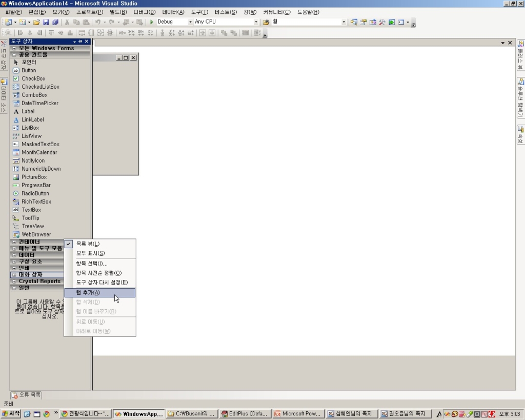Click the New Project toolbar icon

tap(9, 22)
